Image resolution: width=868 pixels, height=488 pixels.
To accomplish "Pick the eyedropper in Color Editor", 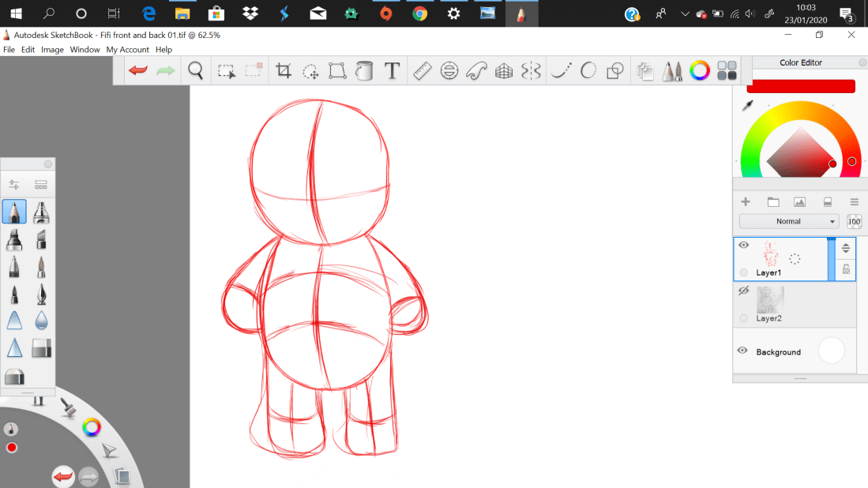I will pyautogui.click(x=747, y=105).
